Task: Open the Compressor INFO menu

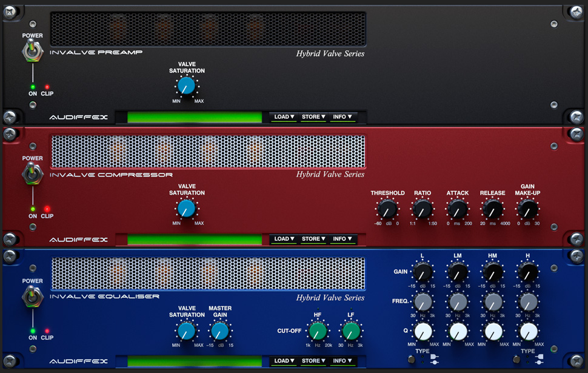Action: (x=342, y=239)
